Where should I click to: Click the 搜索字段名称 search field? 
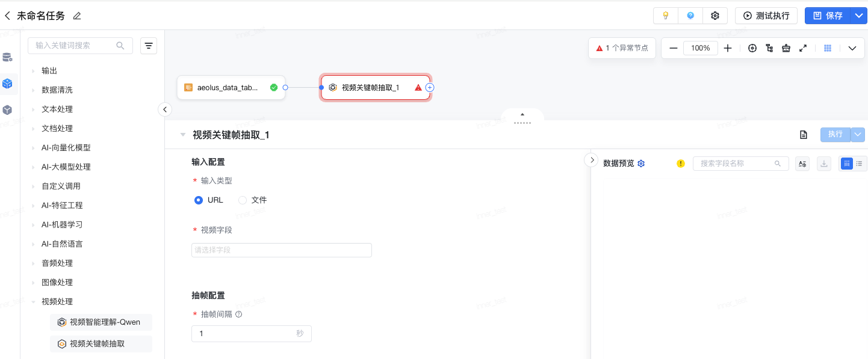tap(737, 164)
